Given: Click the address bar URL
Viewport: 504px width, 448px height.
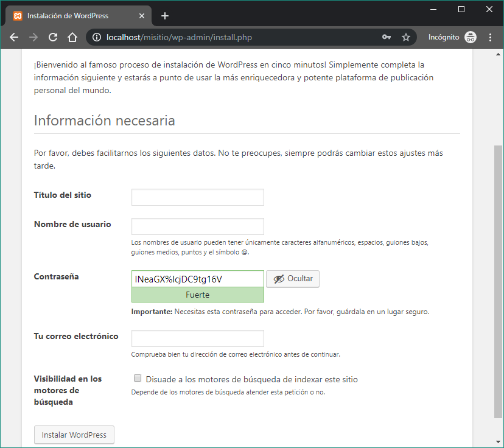Looking at the screenshot, I should [x=179, y=37].
